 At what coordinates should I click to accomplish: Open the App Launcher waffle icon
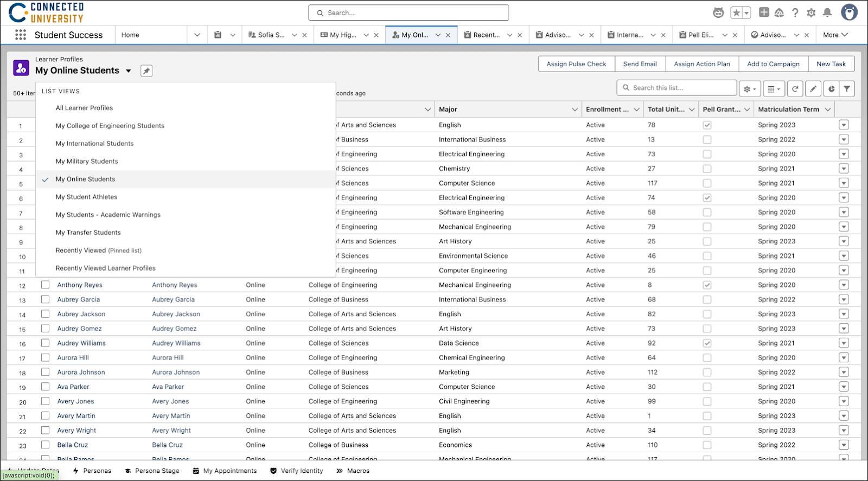(x=21, y=35)
